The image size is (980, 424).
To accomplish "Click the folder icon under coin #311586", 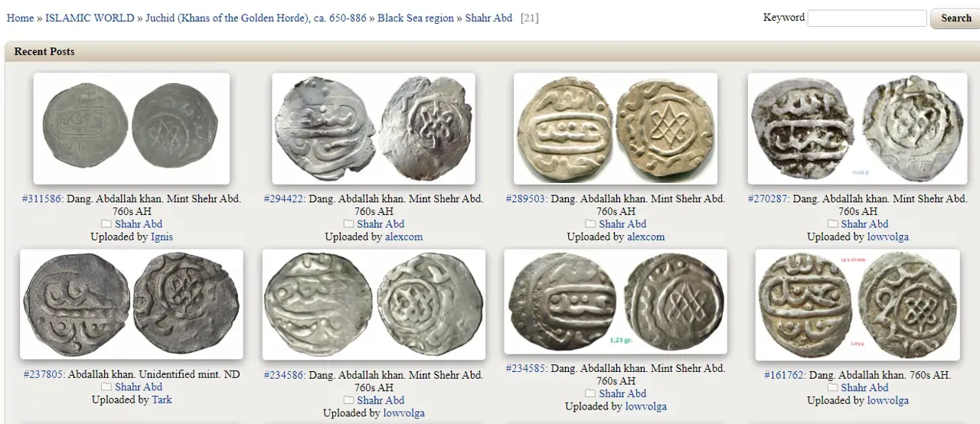I will tap(106, 224).
